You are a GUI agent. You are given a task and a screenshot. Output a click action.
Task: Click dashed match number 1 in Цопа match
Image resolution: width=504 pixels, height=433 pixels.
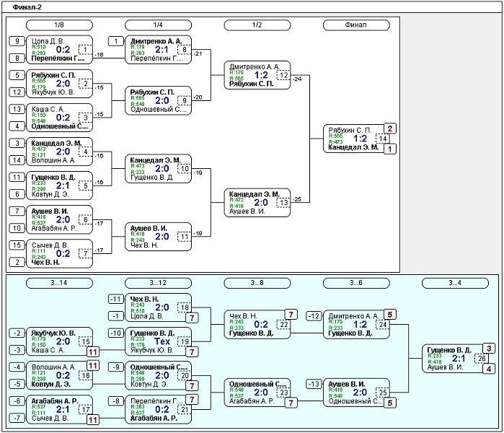point(86,50)
